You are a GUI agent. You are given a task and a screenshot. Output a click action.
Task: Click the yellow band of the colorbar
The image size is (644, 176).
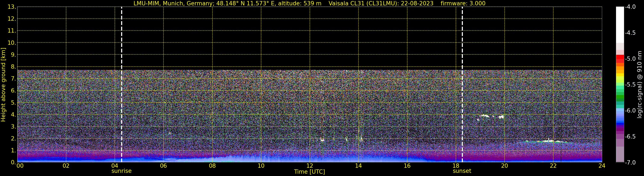click(620, 75)
